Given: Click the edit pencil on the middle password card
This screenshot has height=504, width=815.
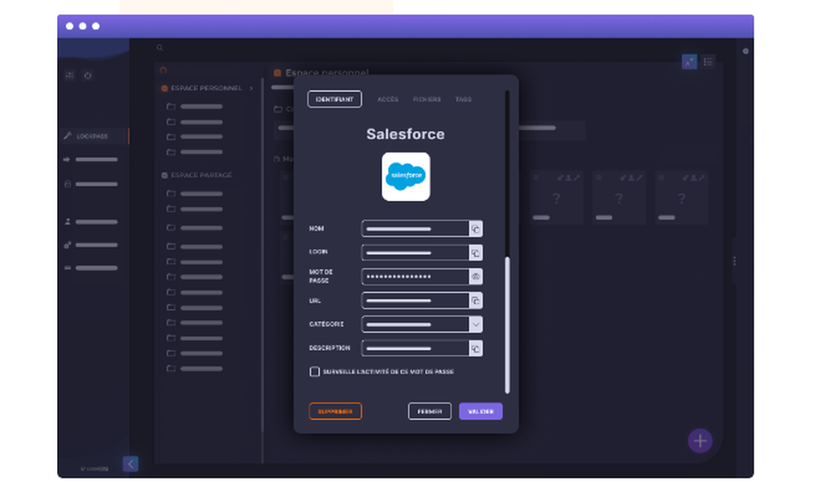Looking at the screenshot, I should (639, 178).
